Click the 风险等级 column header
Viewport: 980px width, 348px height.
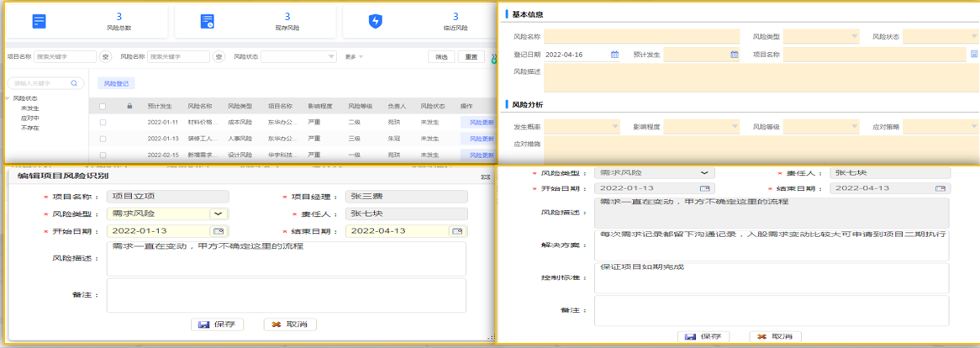[x=360, y=106]
